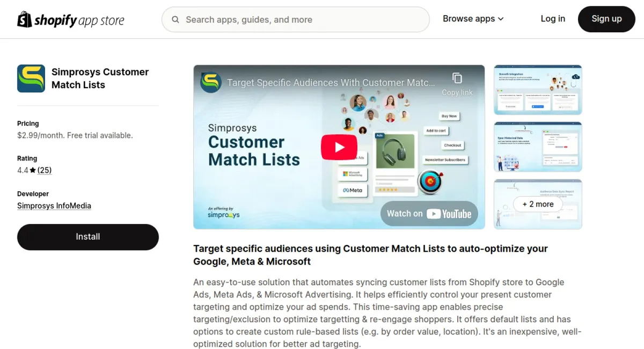The image size is (644, 349).
Task: Click the red YouTube play icon on the video
Action: (x=339, y=147)
